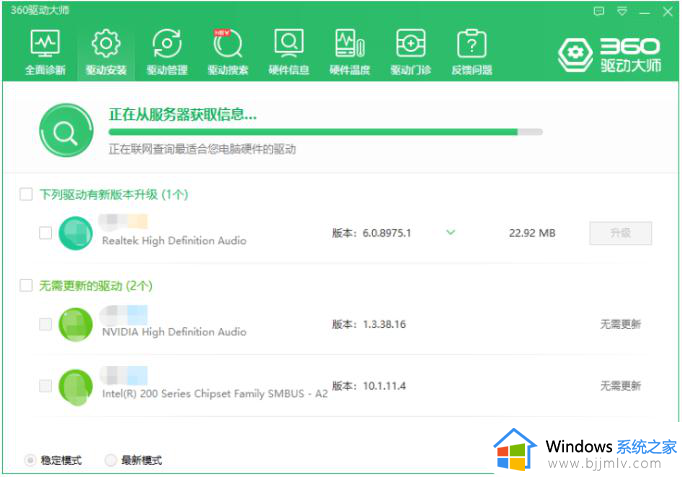
Task: Click 无需更新 for Intel SMBUS row
Action: coord(621,386)
